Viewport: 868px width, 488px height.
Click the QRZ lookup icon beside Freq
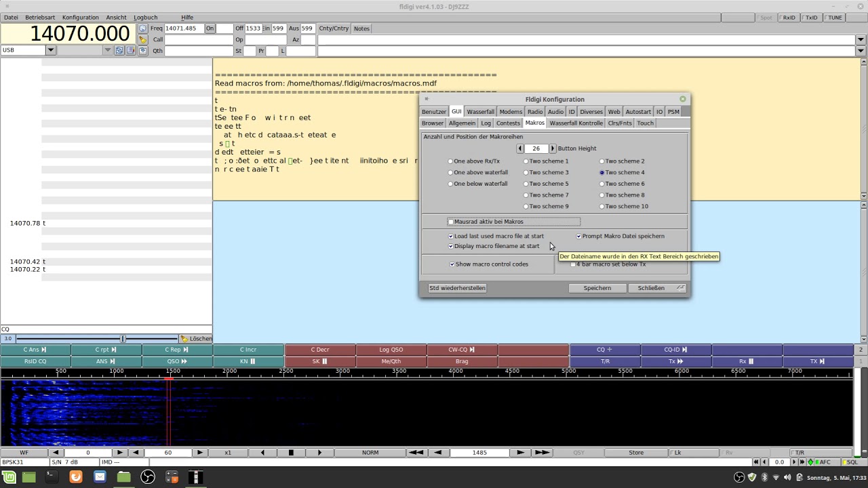point(142,28)
